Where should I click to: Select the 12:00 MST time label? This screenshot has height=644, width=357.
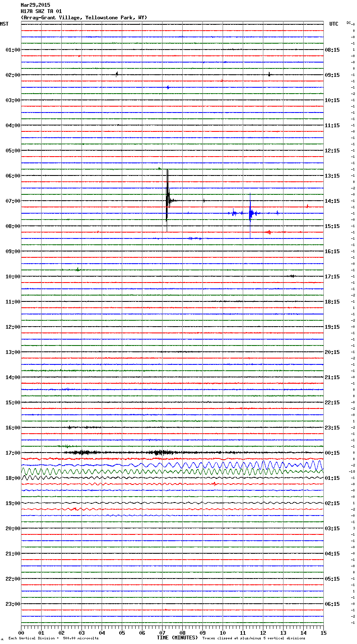pos(13,327)
